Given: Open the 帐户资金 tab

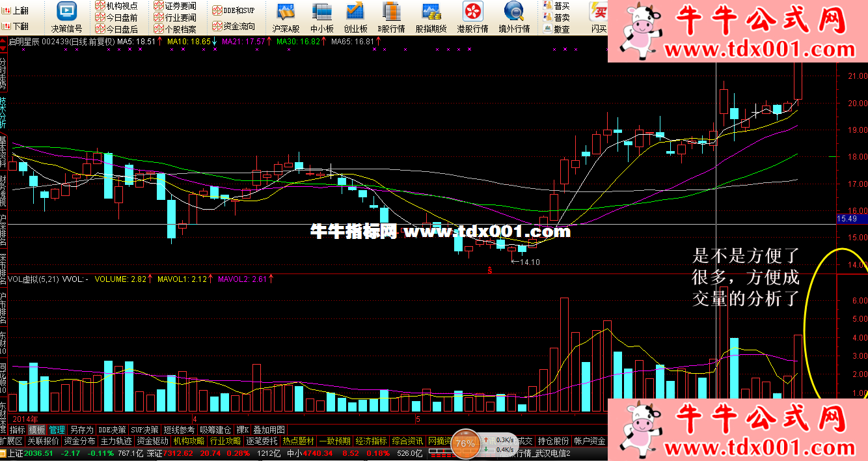Looking at the screenshot, I should coord(590,441).
